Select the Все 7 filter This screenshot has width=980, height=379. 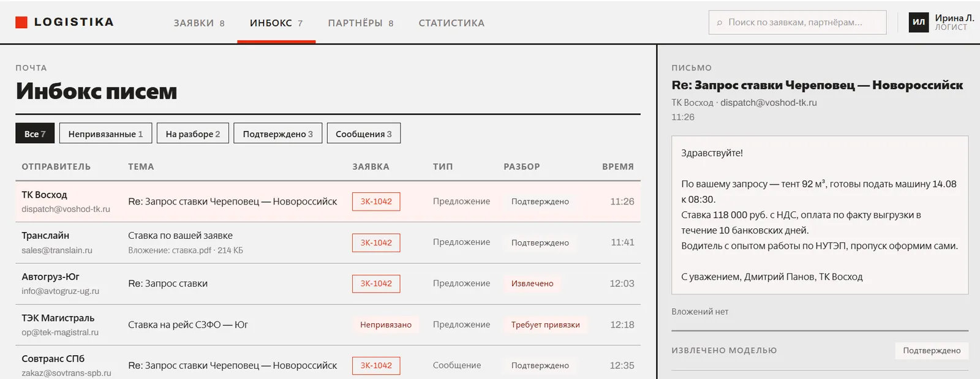pos(35,133)
